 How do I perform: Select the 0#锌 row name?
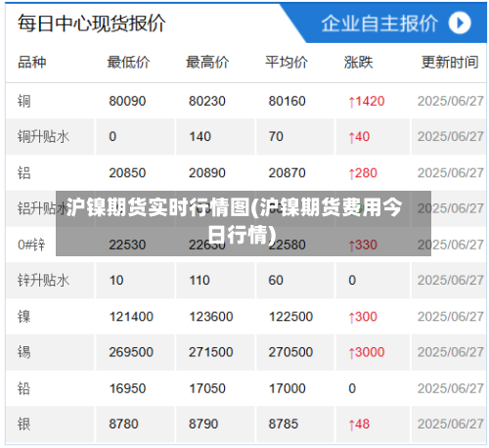(31, 245)
